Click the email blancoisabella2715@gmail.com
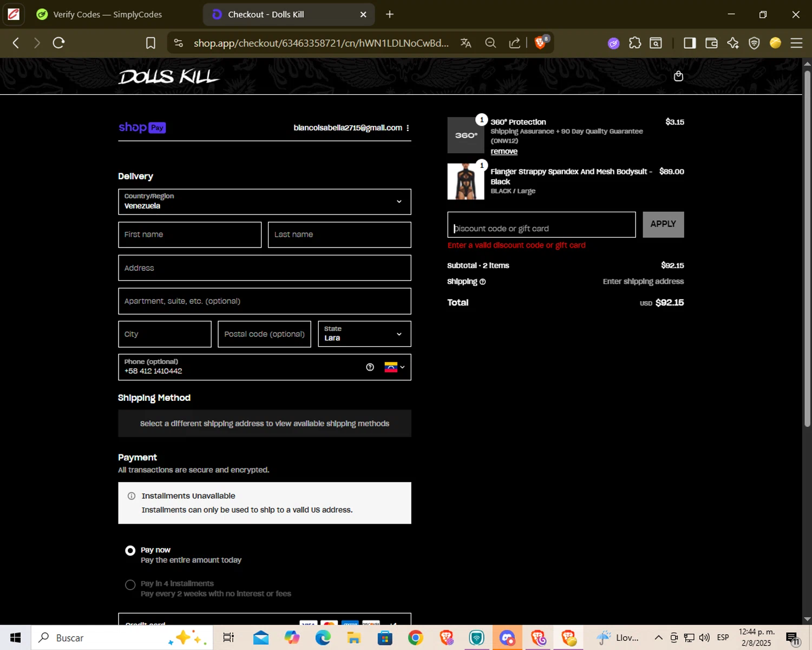The width and height of the screenshot is (812, 650). 348,128
